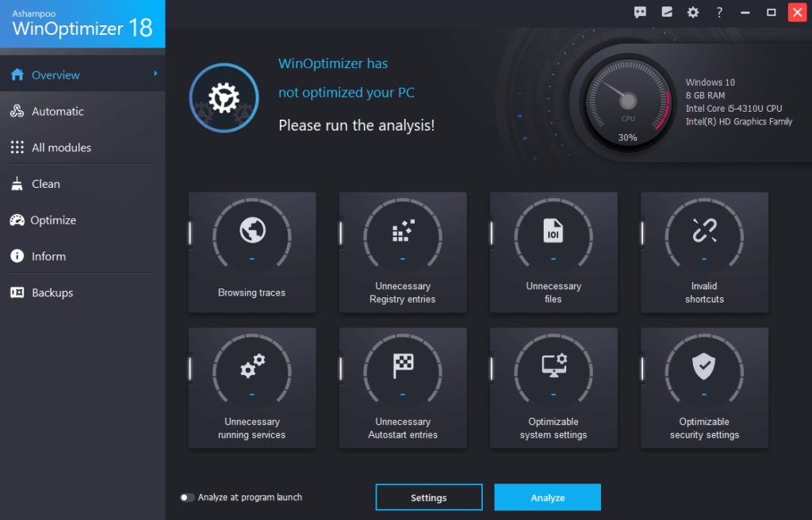Click the Windows 10 system info text

710,82
